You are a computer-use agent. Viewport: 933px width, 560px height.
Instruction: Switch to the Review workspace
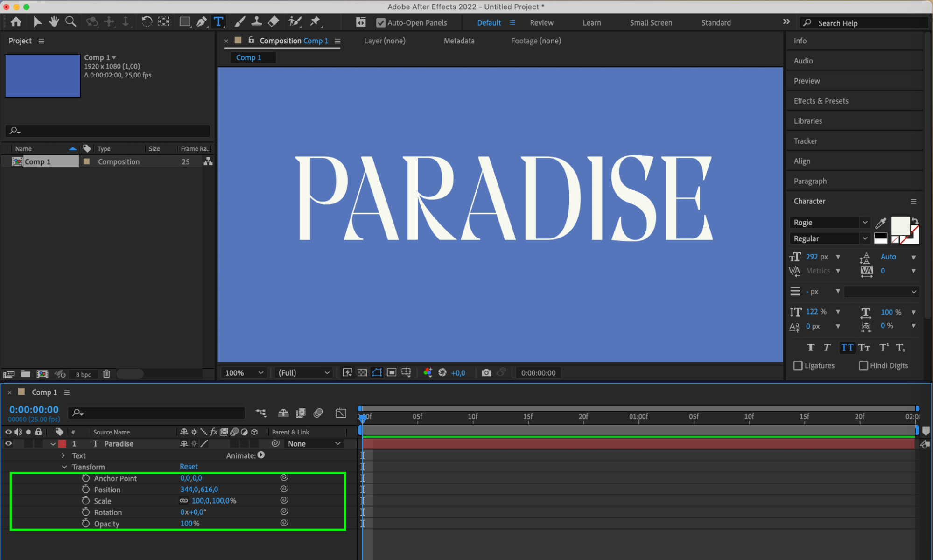coord(541,22)
